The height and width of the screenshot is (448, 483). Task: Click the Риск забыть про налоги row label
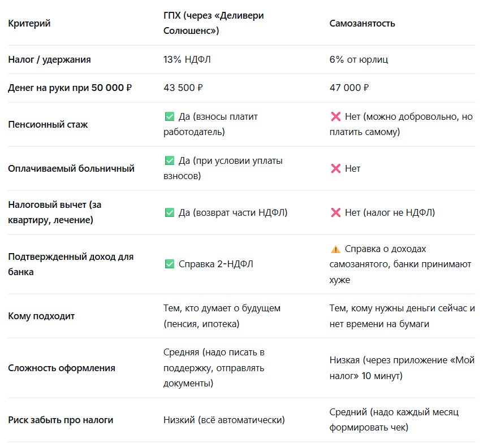(61, 420)
